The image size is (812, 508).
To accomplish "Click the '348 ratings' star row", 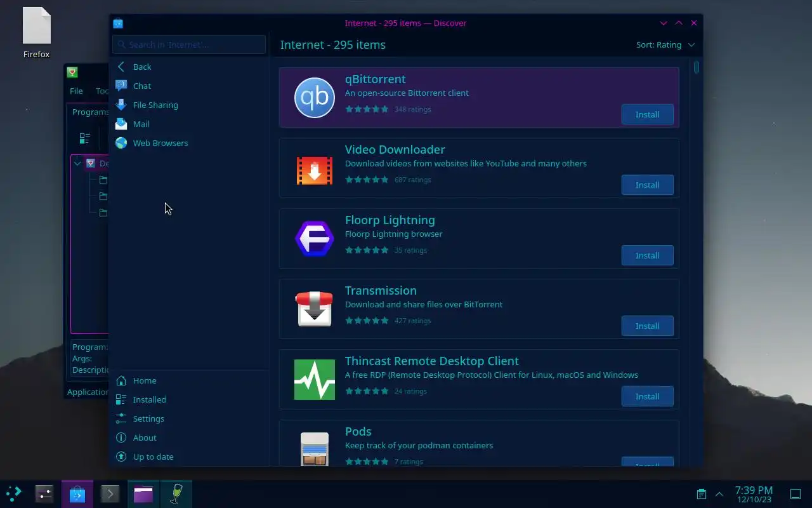I will coord(388,109).
